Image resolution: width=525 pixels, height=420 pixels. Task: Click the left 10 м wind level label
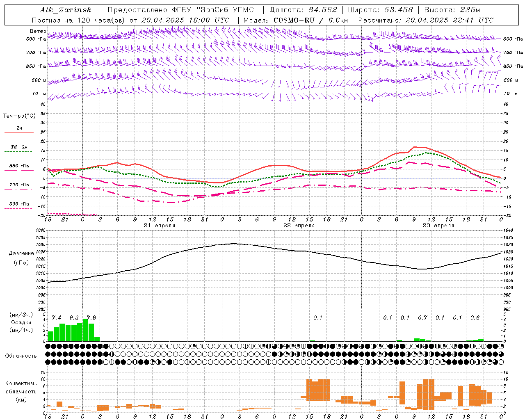[x=39, y=94]
